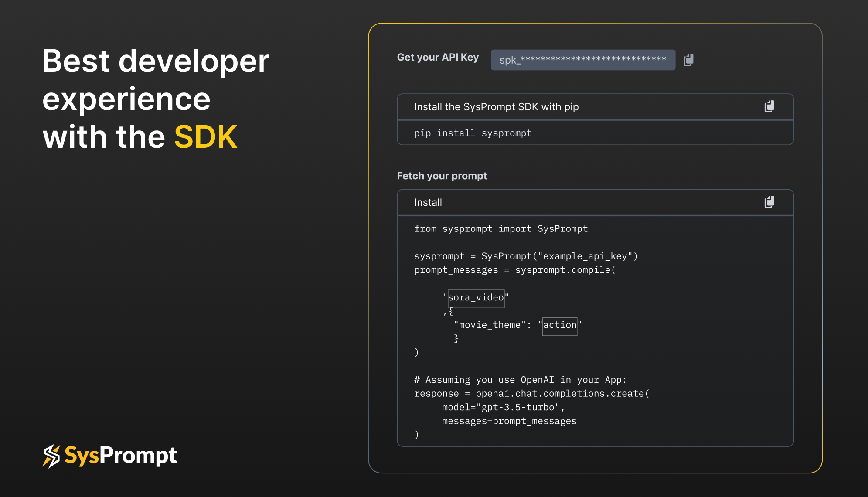Click the 'from sysprompt import SysPrompt' line
Image resolution: width=868 pixels, height=497 pixels.
point(500,229)
